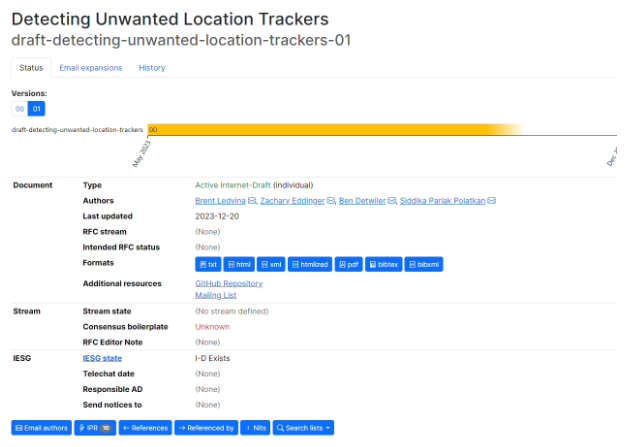Open the bibxml citation format

pos(424,264)
